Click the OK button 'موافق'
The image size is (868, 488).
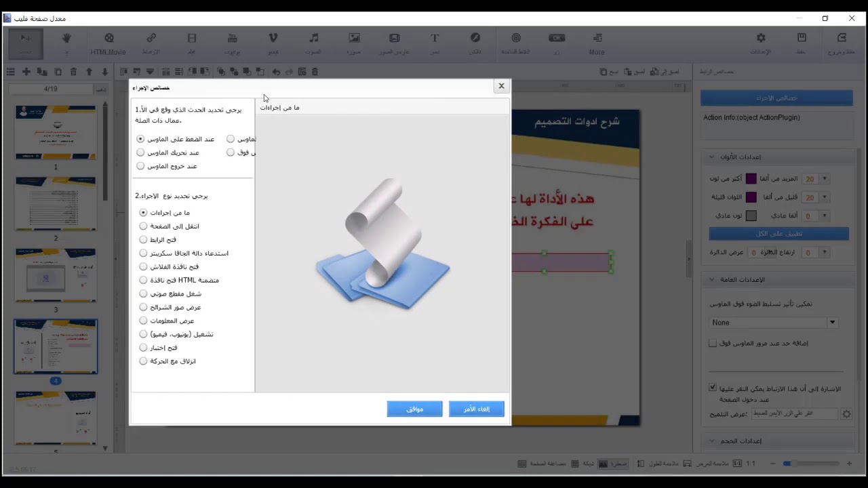[x=415, y=409]
